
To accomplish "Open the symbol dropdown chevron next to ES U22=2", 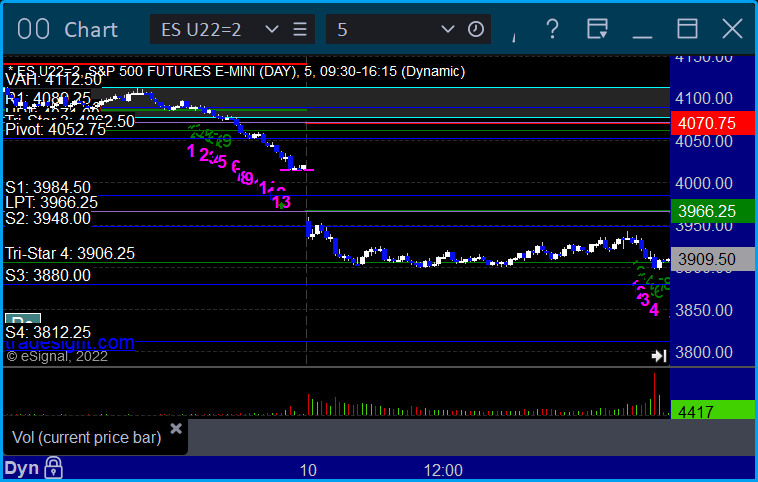I will tap(272, 29).
